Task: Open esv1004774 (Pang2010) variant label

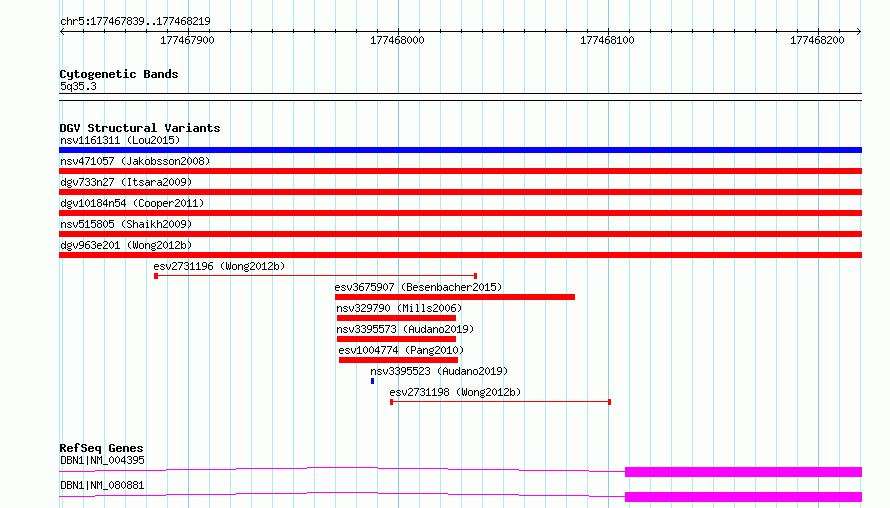Action: [x=401, y=350]
